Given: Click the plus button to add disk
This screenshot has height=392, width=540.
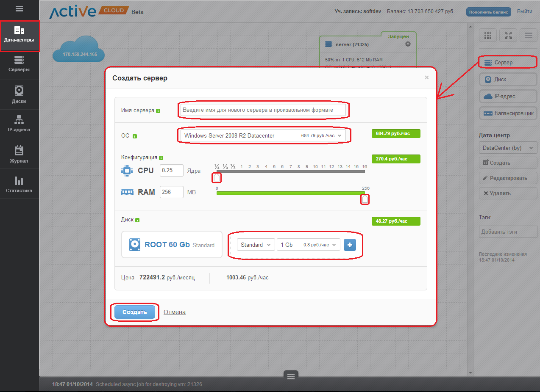Looking at the screenshot, I should (350, 245).
